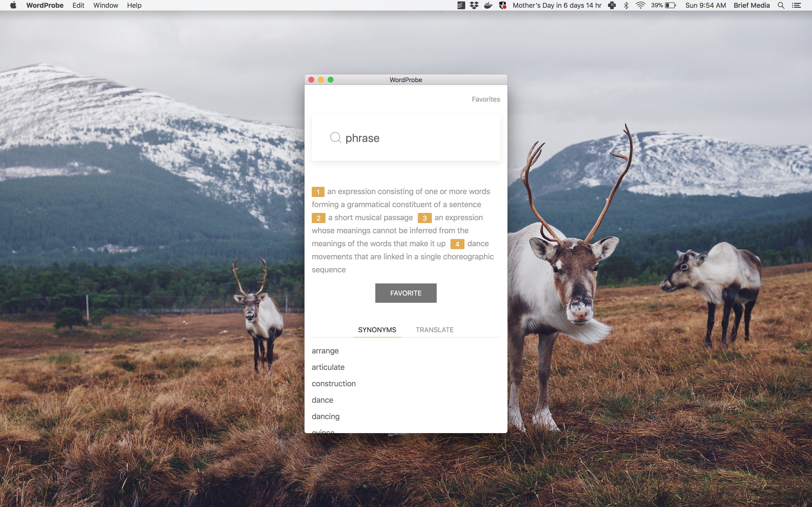
Task: Open the Wi-Fi status menu
Action: point(640,5)
